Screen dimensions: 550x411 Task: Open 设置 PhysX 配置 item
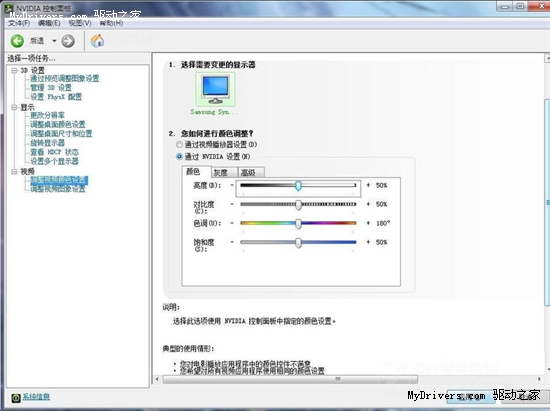56,96
